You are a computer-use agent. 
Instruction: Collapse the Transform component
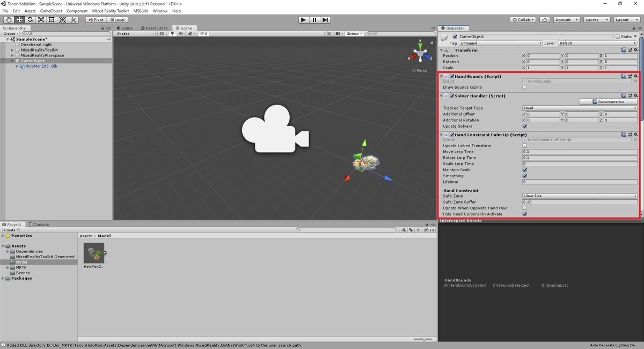441,50
